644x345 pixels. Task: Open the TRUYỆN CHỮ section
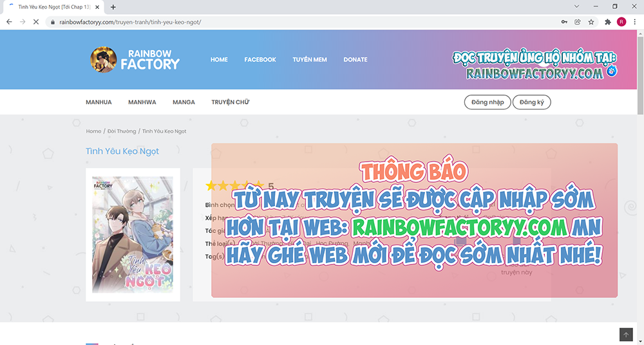(x=230, y=102)
